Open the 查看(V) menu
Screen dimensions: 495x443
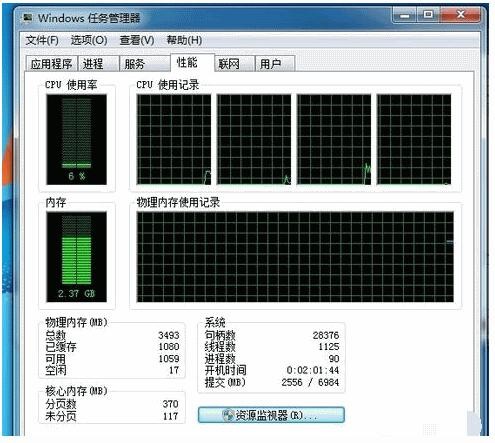pyautogui.click(x=137, y=40)
